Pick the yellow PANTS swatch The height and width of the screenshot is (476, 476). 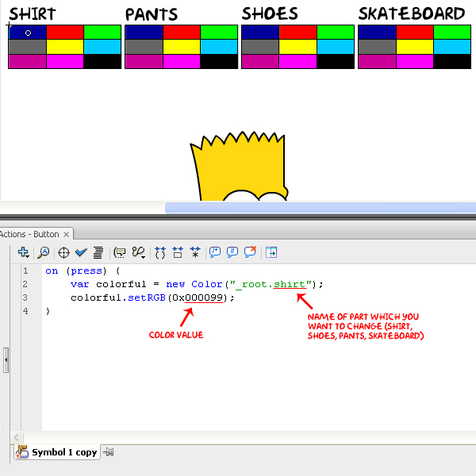182,47
